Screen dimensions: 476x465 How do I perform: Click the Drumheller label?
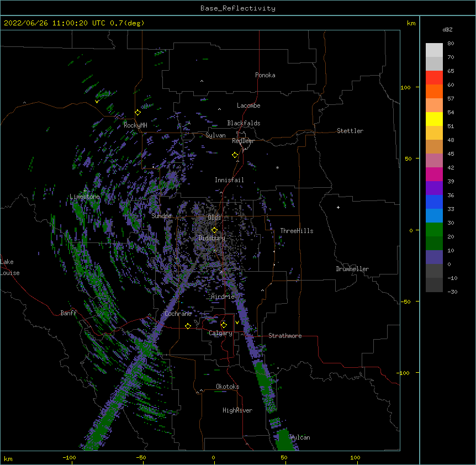coord(352,269)
